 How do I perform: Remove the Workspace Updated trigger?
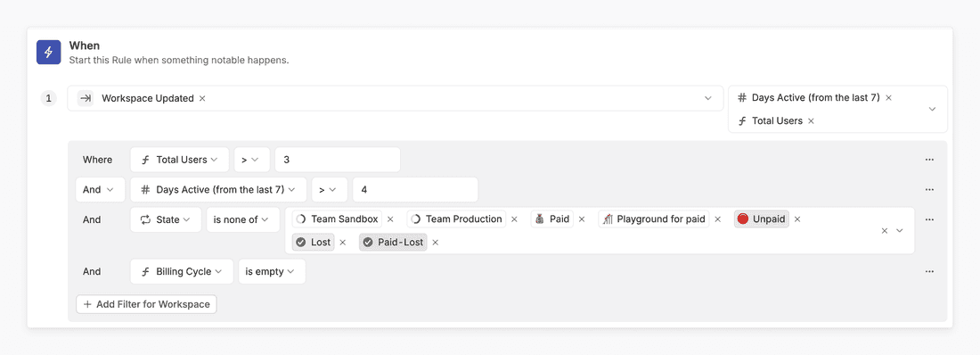[x=202, y=98]
